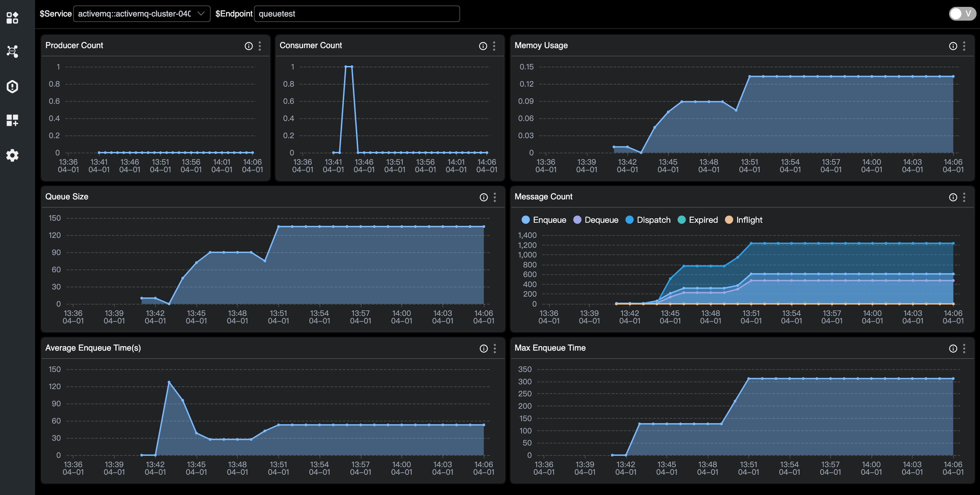This screenshot has width=980, height=495.
Task: Open the Max Enqueue Time panel options menu
Action: 965,348
